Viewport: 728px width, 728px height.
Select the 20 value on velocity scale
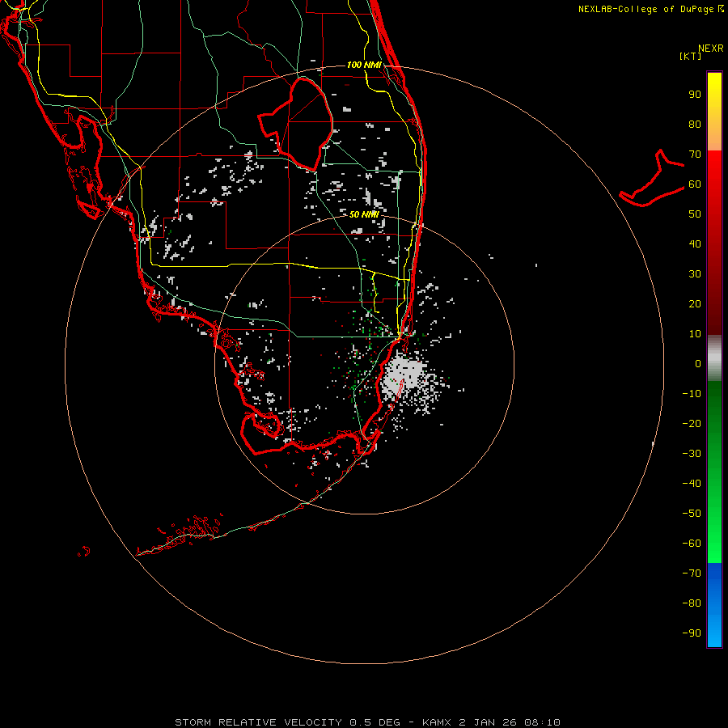pos(695,304)
